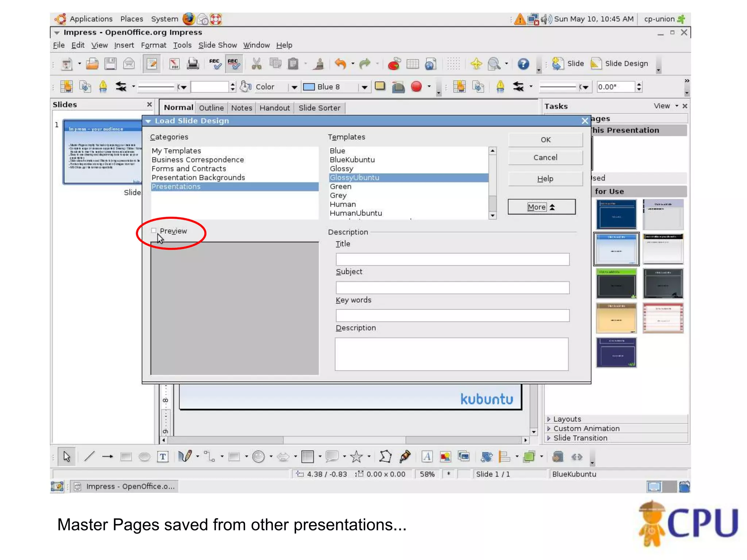The width and height of the screenshot is (747, 560).
Task: Click Cancel in Load Slide Design
Action: [x=546, y=157]
